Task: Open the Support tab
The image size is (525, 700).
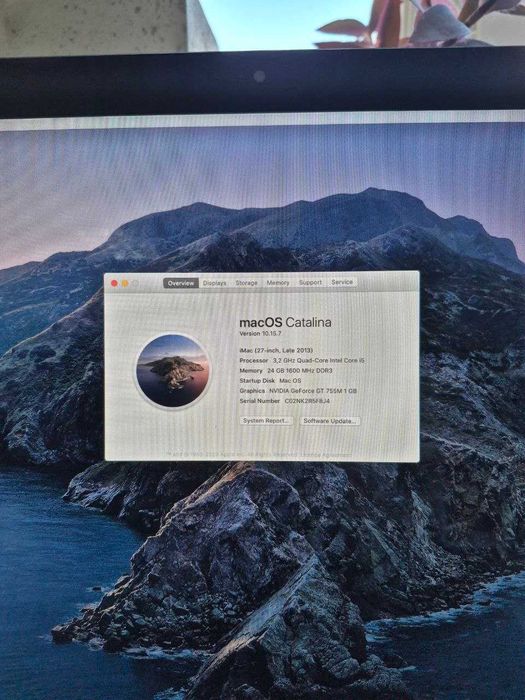Action: (x=310, y=282)
